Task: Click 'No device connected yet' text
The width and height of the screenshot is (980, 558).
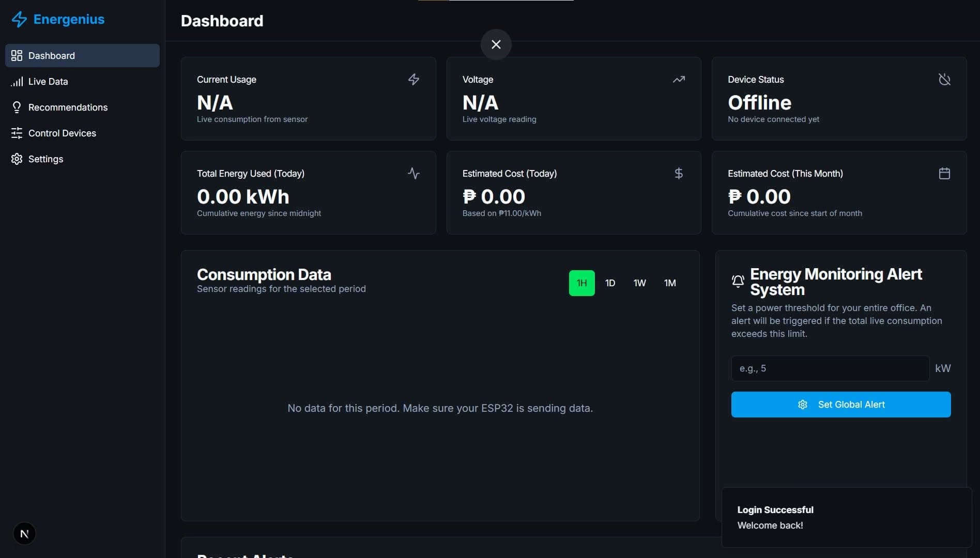Action: [x=773, y=119]
